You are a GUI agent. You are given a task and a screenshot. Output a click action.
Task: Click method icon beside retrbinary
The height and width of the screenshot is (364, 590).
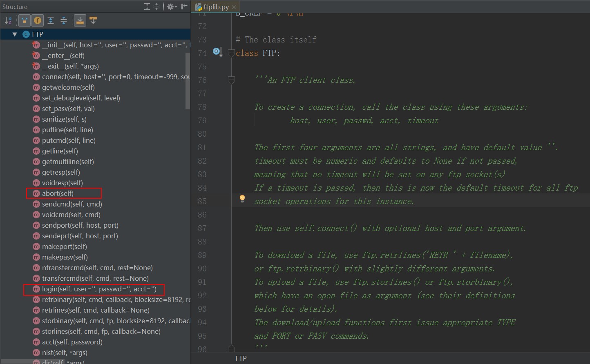(36, 300)
